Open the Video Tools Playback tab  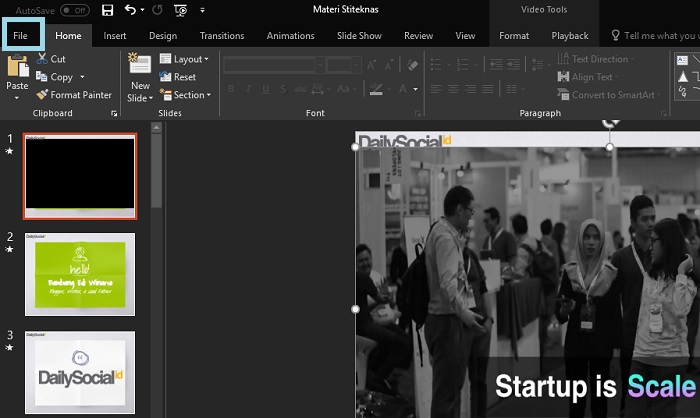pos(570,36)
